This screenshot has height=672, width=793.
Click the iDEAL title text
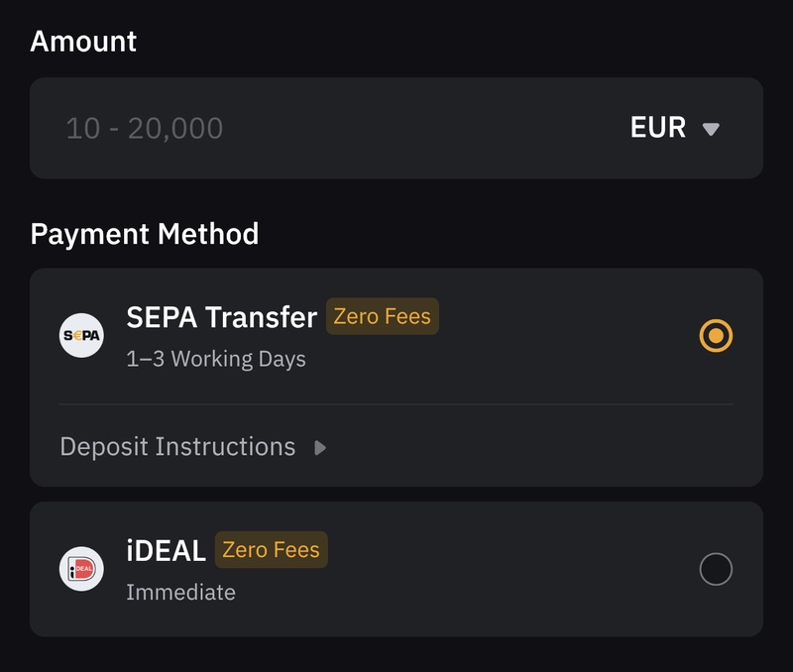pyautogui.click(x=166, y=550)
